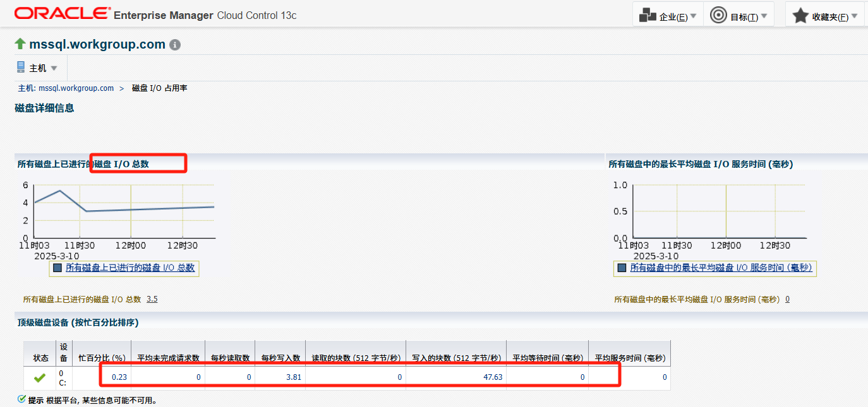
Task: Go to breadcrumb link 主机: mssql.workgroup.com
Action: pyautogui.click(x=66, y=88)
